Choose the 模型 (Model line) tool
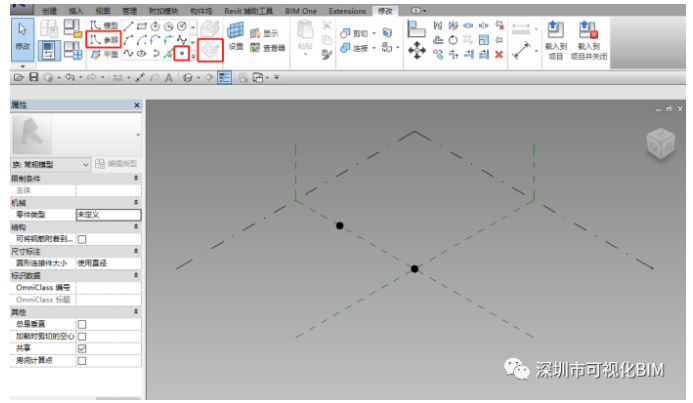Image resolution: width=693 pixels, height=403 pixels. coord(104,26)
